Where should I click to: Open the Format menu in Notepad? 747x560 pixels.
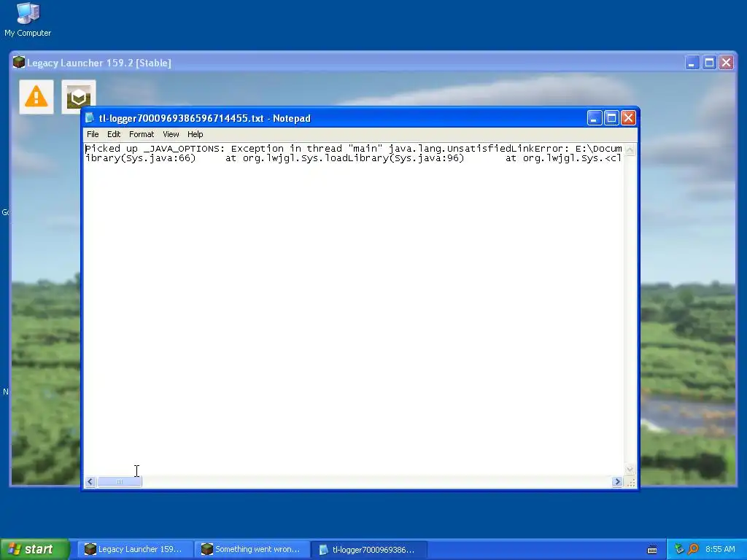click(x=142, y=134)
